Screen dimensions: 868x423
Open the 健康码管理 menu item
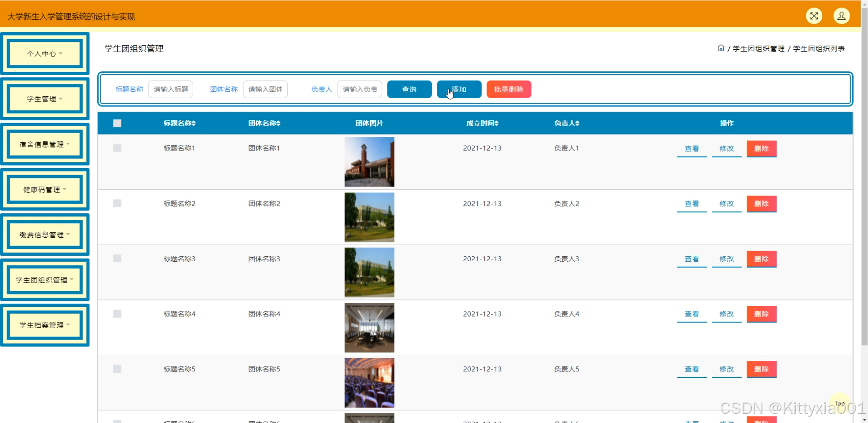coord(45,189)
